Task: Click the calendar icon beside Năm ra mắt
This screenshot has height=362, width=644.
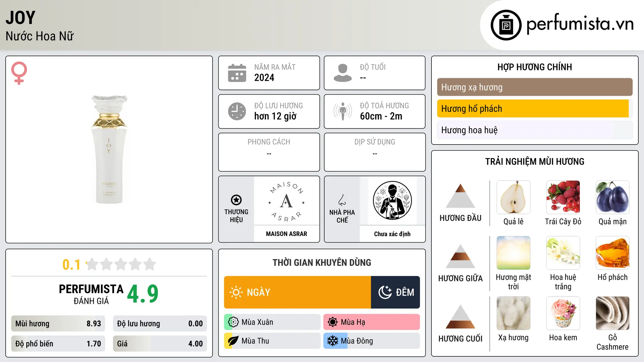Action: pos(237,73)
